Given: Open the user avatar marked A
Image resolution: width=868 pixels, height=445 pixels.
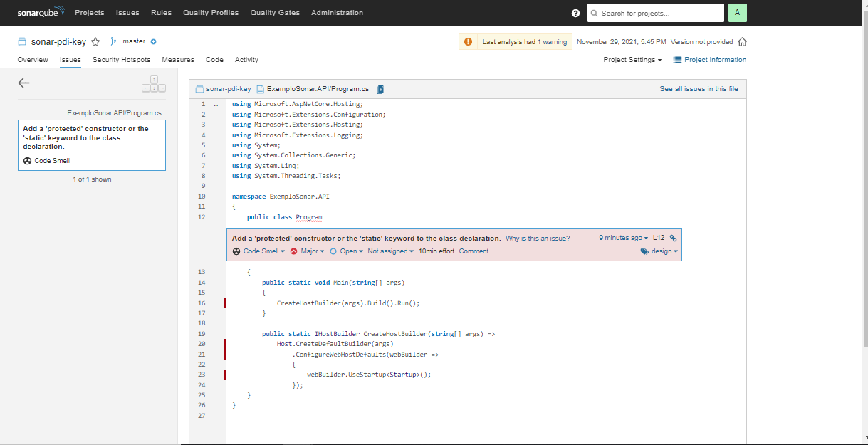Looking at the screenshot, I should (x=737, y=12).
